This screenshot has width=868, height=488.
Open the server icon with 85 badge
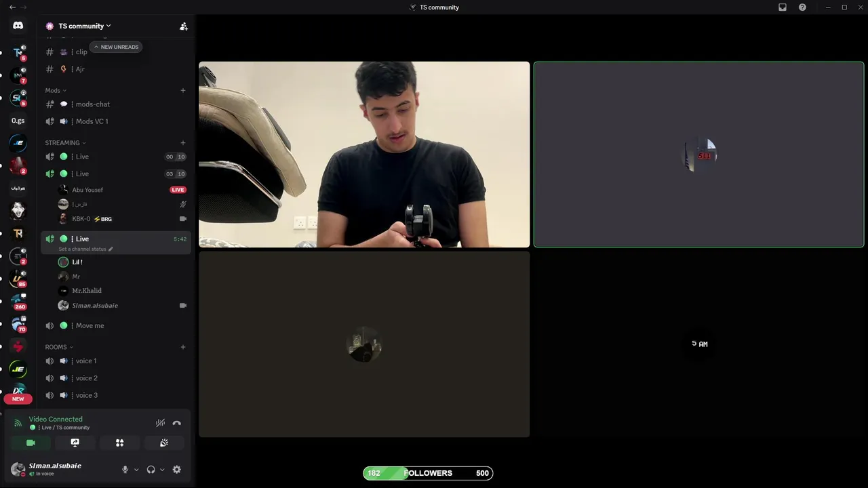point(18,278)
